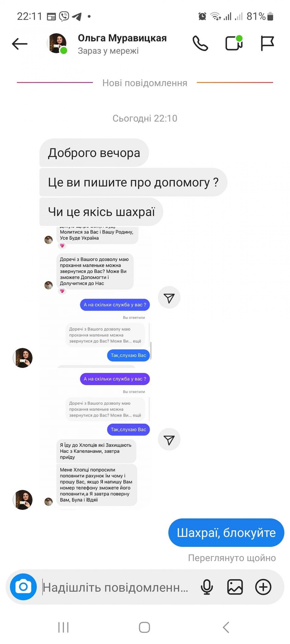Share the second screenshot using the paper-plane icon
The width and height of the screenshot is (290, 644).
pos(169,440)
